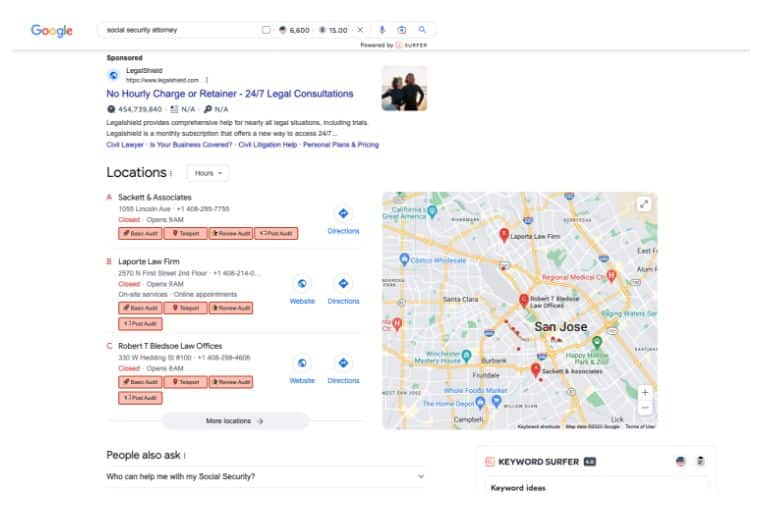Click Teleport for Laporte Law Firm

[186, 308]
